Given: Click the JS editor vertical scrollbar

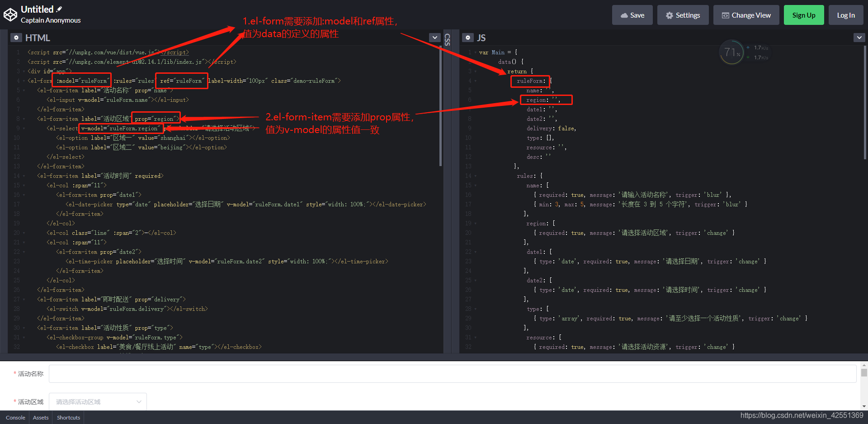Looking at the screenshot, I should point(865,102).
